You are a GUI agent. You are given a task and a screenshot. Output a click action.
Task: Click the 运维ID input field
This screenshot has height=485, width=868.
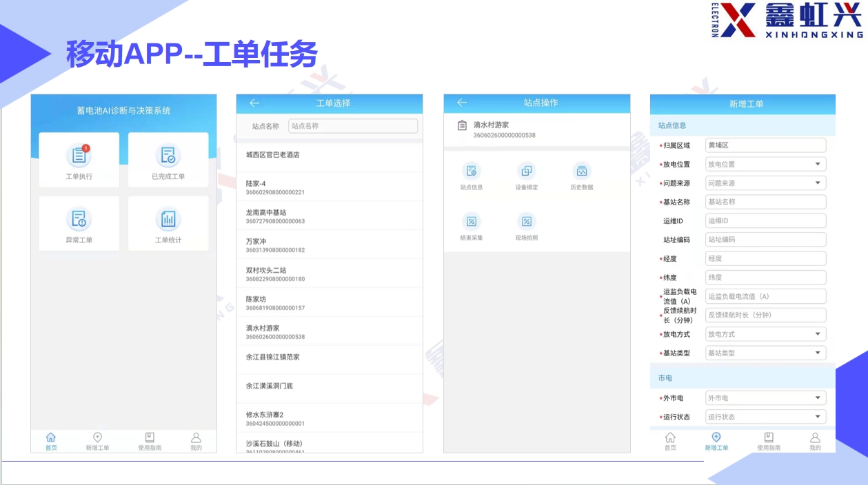[x=765, y=220]
